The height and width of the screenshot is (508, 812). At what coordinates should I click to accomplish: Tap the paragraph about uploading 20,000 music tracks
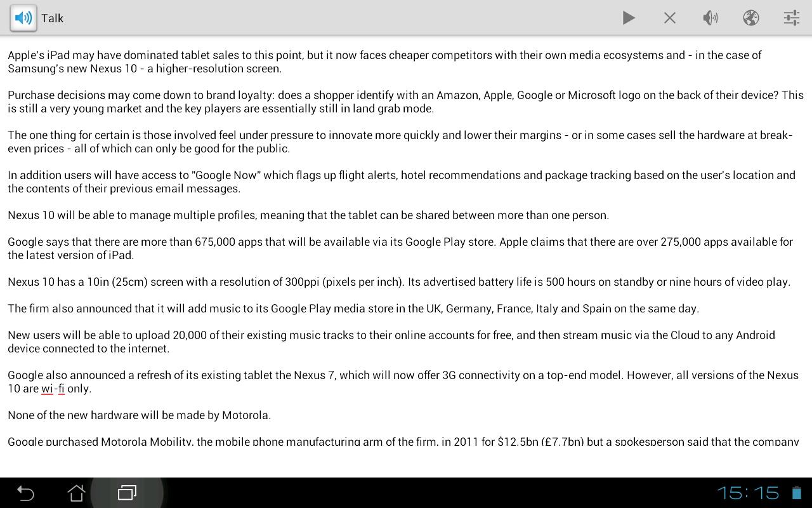coord(391,342)
